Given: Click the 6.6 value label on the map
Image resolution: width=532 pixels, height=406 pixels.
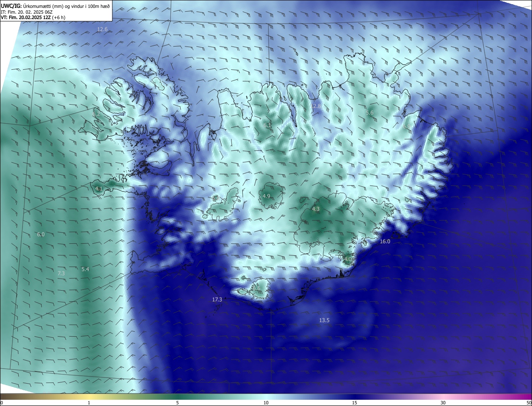Looking at the screenshot, I should 256,289.
